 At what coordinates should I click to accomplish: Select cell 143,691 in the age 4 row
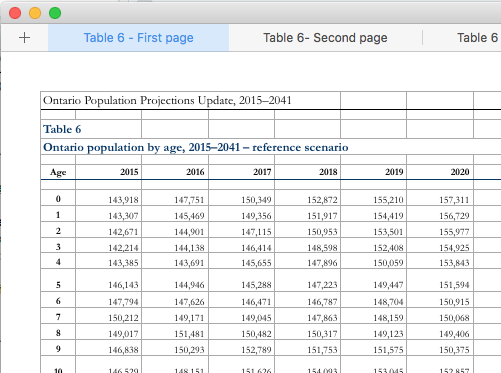coord(175,261)
